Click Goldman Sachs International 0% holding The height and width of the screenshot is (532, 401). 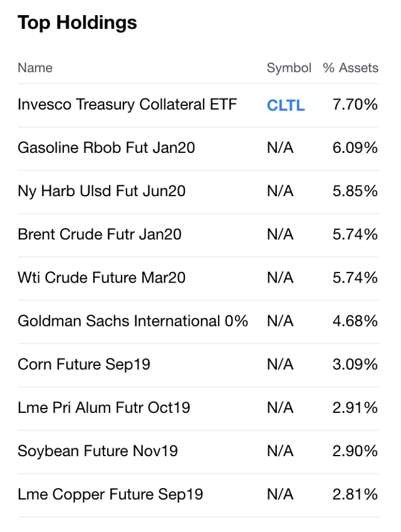click(x=133, y=321)
